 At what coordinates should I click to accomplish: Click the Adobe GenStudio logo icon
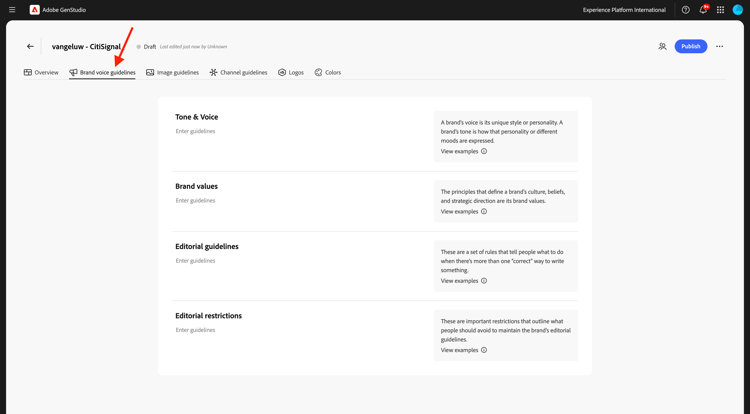35,10
